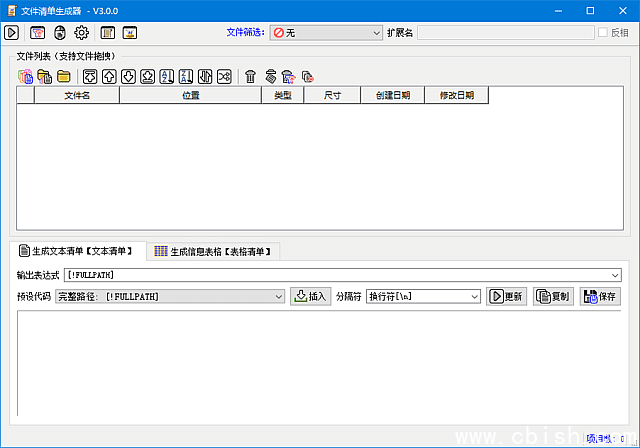Click the monitor icon in the top toolbar
The width and height of the screenshot is (640, 448).
[130, 33]
